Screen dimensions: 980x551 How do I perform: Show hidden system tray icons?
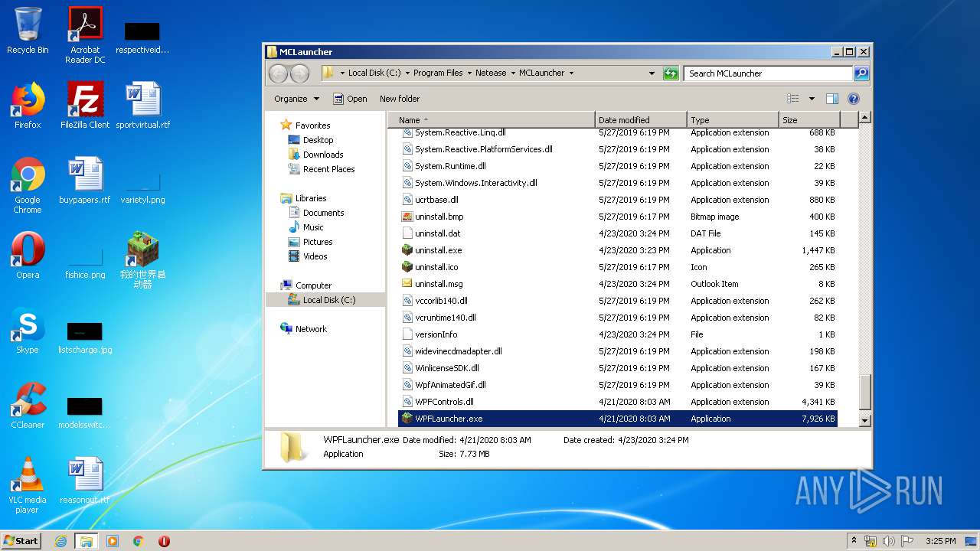coord(854,541)
